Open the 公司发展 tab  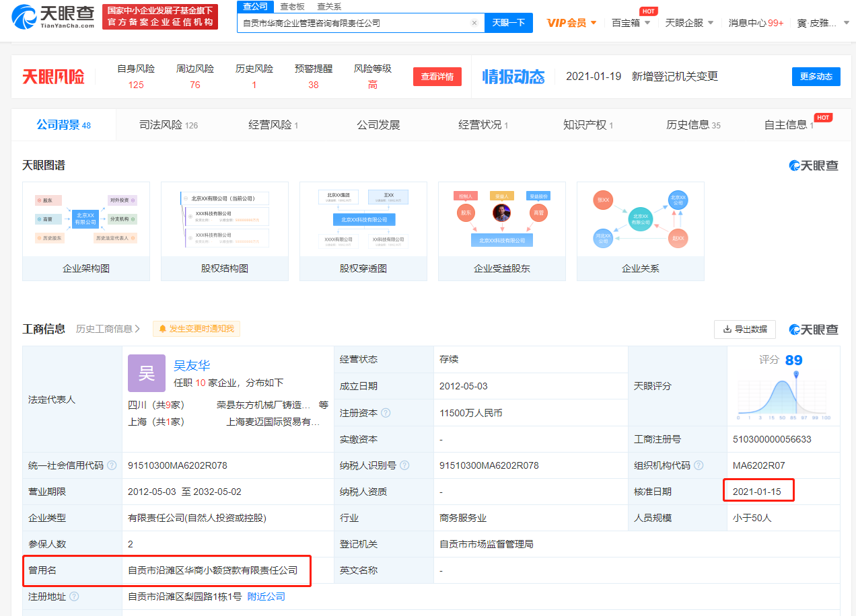pos(378,125)
